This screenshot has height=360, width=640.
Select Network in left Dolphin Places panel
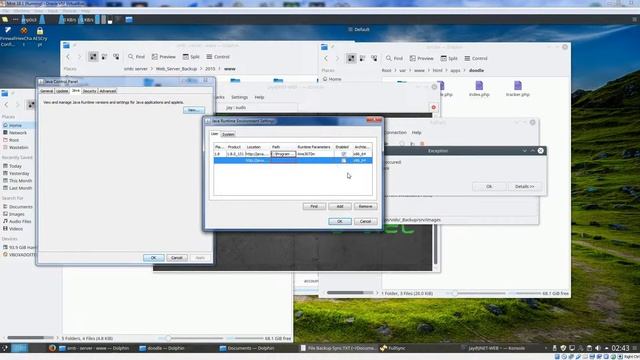tap(18, 133)
